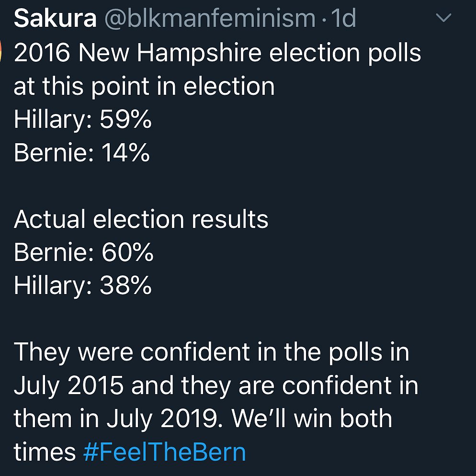The height and width of the screenshot is (476, 476).
Task: Open the tweet options chevron menu
Action: coord(444,18)
